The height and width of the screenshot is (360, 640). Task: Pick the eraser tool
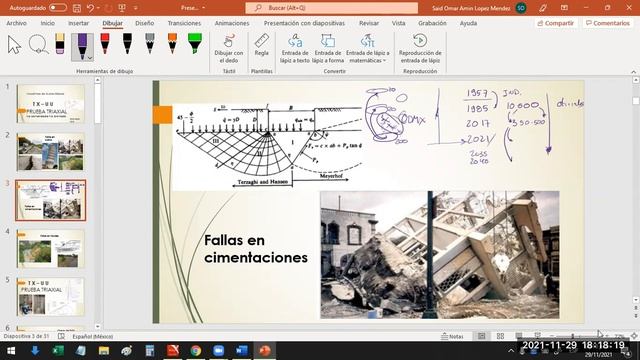60,44
